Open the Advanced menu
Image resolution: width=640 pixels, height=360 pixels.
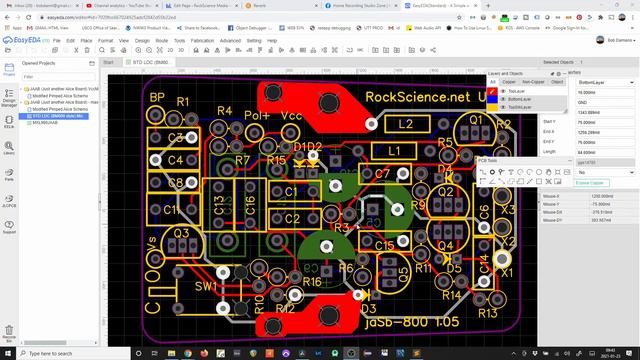pos(230,41)
